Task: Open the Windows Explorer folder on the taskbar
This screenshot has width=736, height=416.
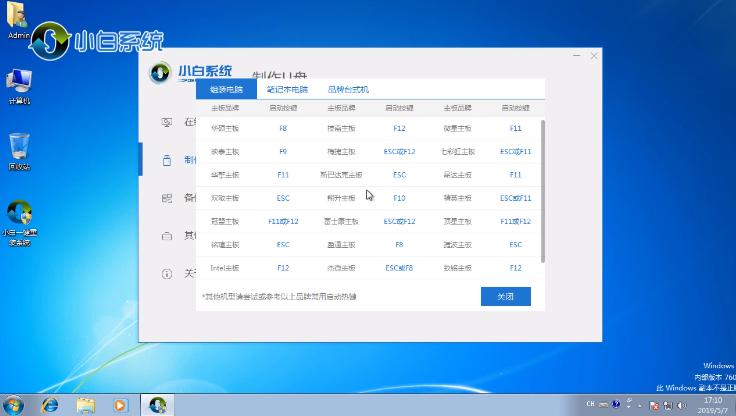Action: point(85,405)
